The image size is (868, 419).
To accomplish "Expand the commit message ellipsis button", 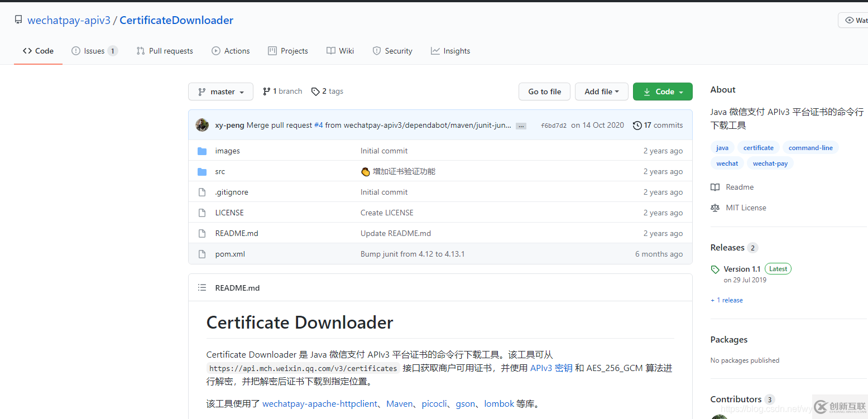I will pyautogui.click(x=521, y=126).
